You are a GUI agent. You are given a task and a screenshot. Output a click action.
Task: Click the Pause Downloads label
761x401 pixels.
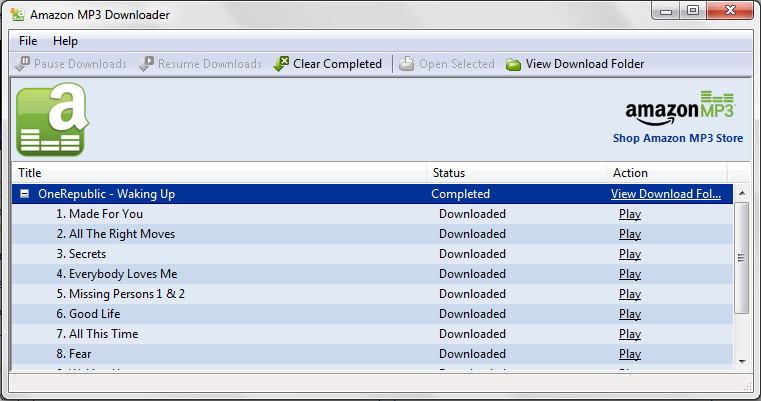pos(80,64)
